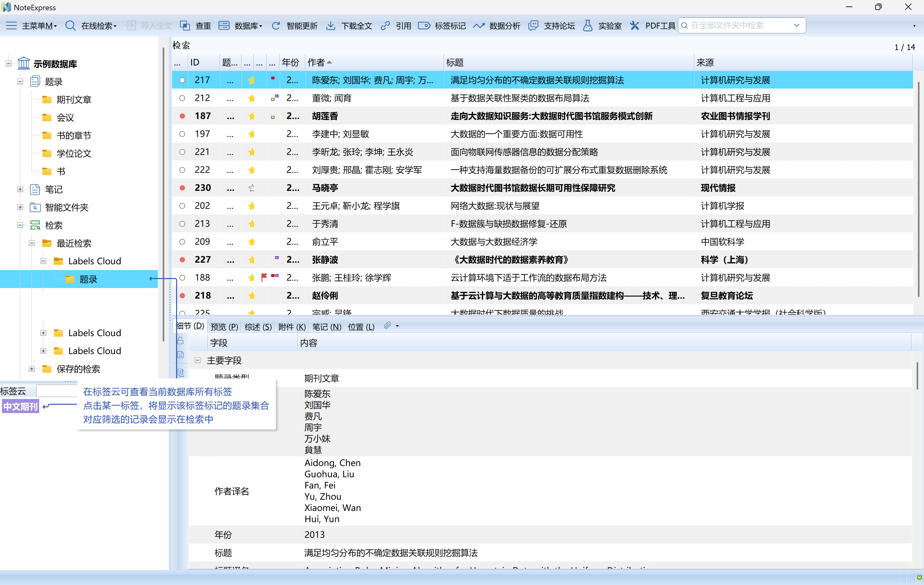Sort records by the 作者 column header
This screenshot has width=924, height=585.
[319, 62]
